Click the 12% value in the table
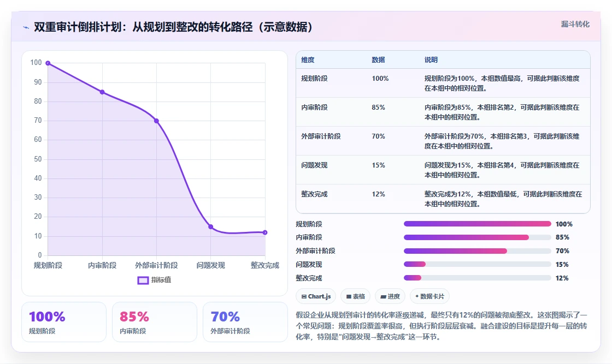Screen dimensions: 612x364 (378, 194)
